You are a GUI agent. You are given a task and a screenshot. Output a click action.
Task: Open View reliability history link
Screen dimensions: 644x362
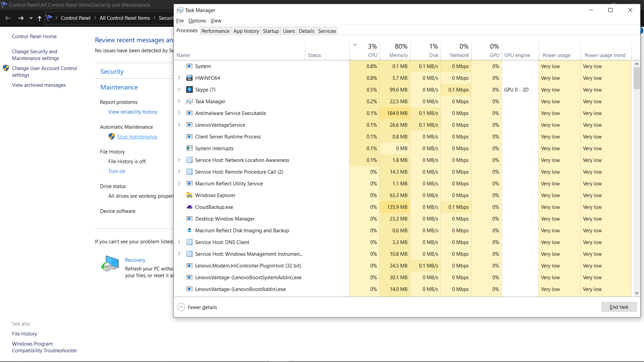(x=132, y=112)
